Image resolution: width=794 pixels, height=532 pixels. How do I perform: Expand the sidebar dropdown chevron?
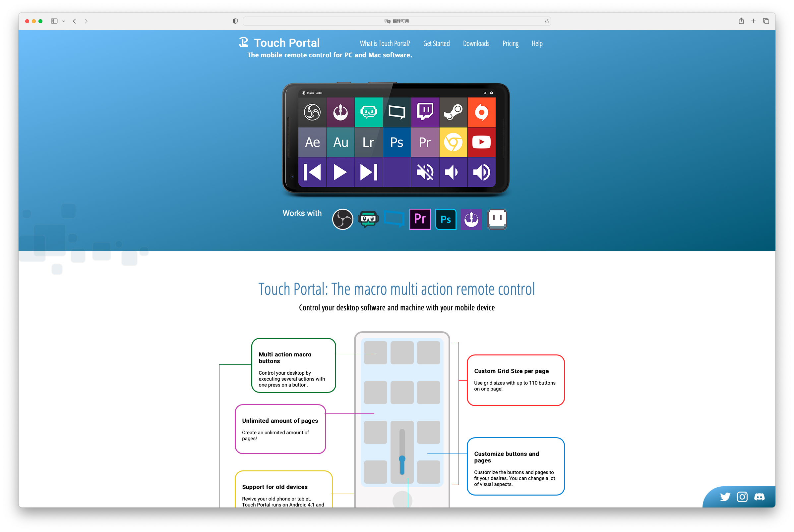point(63,21)
